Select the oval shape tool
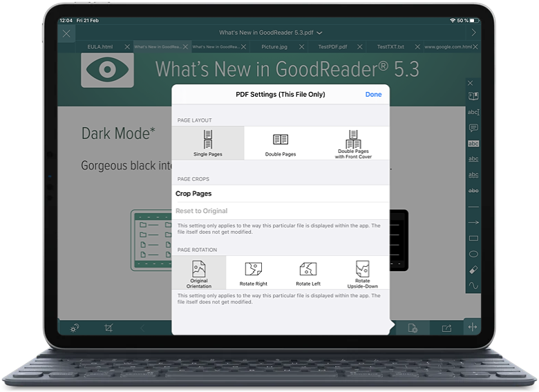The height and width of the screenshot is (392, 539). [x=473, y=254]
